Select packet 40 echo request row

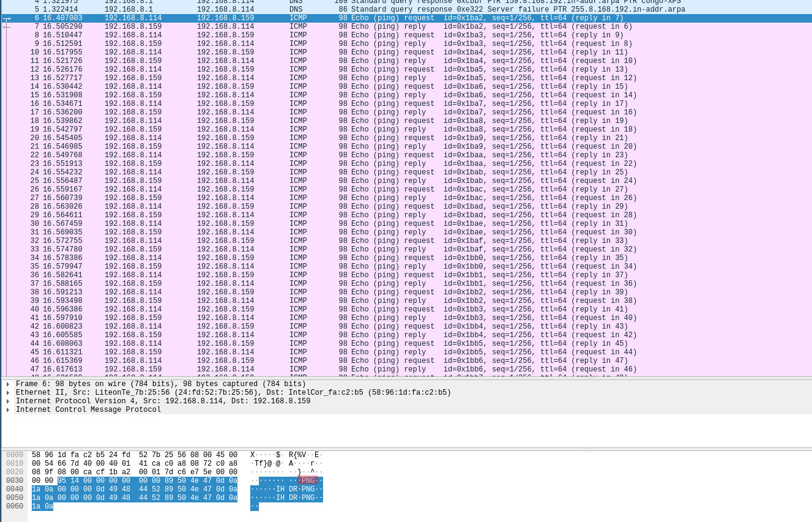click(x=367, y=310)
